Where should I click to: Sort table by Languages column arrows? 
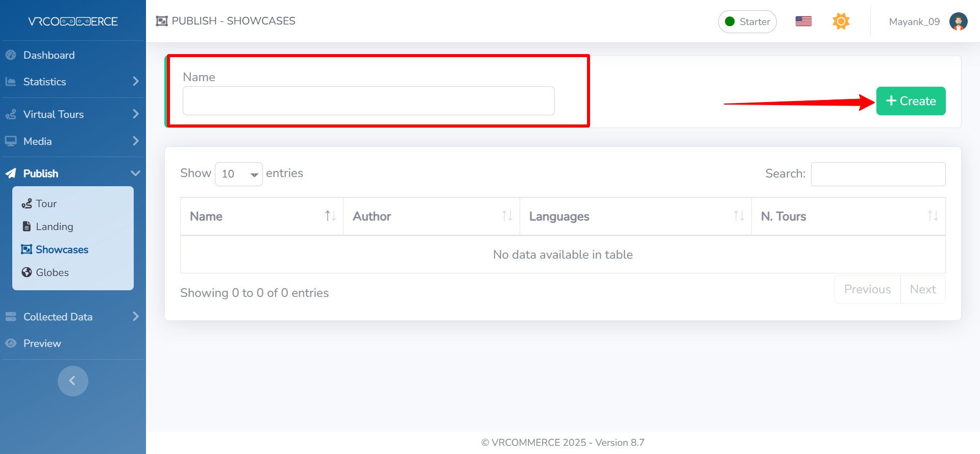pos(739,216)
